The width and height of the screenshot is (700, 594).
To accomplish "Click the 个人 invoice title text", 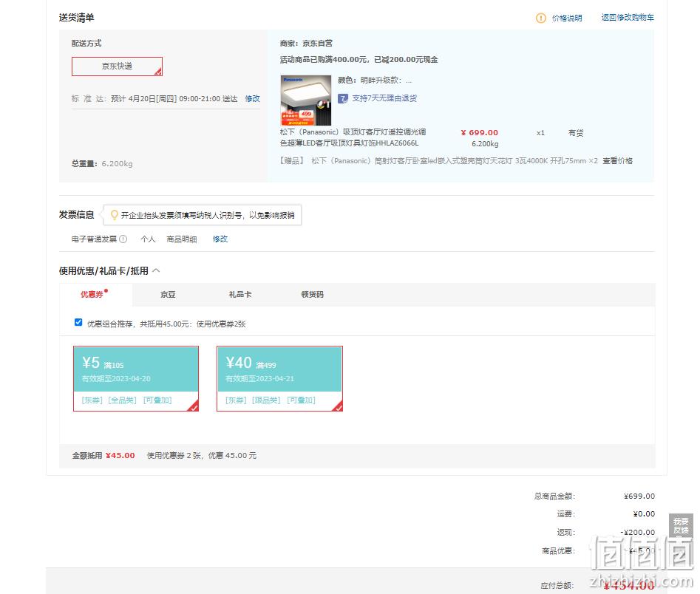I will 148,239.
